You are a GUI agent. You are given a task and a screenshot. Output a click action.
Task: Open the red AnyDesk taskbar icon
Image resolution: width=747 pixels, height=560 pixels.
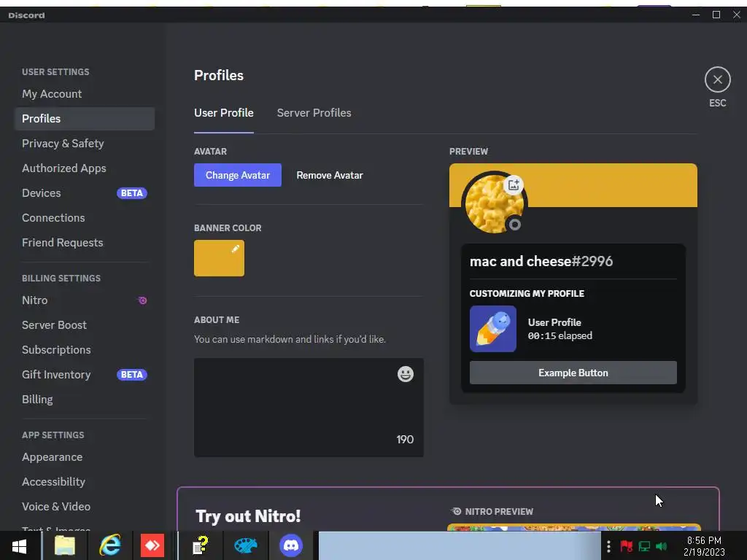pos(152,545)
